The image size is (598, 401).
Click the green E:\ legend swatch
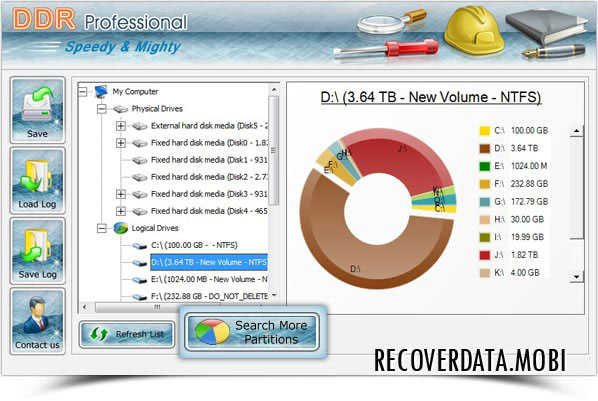(484, 166)
